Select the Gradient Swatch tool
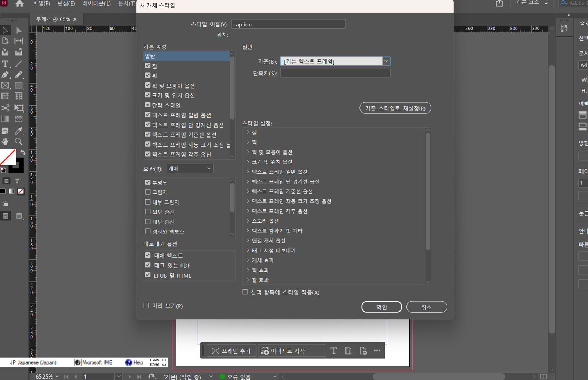This screenshot has width=588, height=380. pos(6,119)
